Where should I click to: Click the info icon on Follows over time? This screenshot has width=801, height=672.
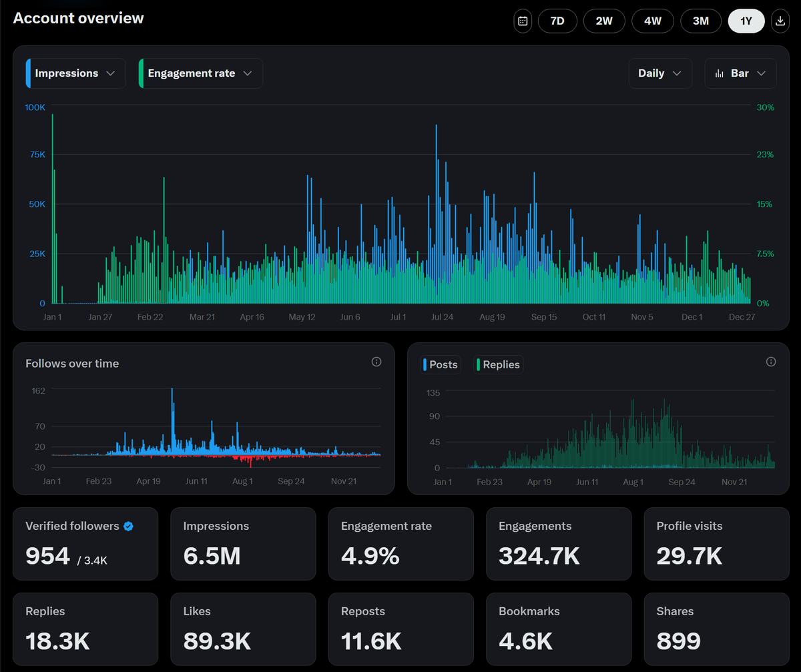376,361
